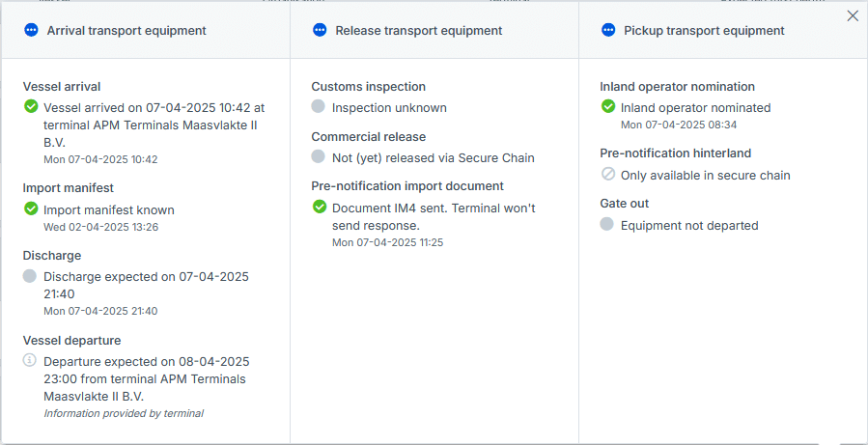Click green checkmark beside Vessel arrived text

click(31, 106)
